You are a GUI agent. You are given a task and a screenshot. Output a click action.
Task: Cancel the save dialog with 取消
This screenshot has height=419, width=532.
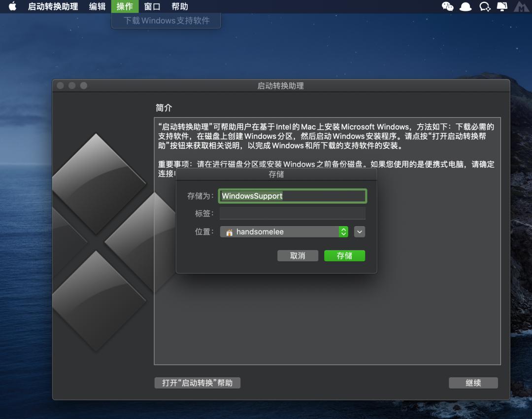[x=298, y=255]
